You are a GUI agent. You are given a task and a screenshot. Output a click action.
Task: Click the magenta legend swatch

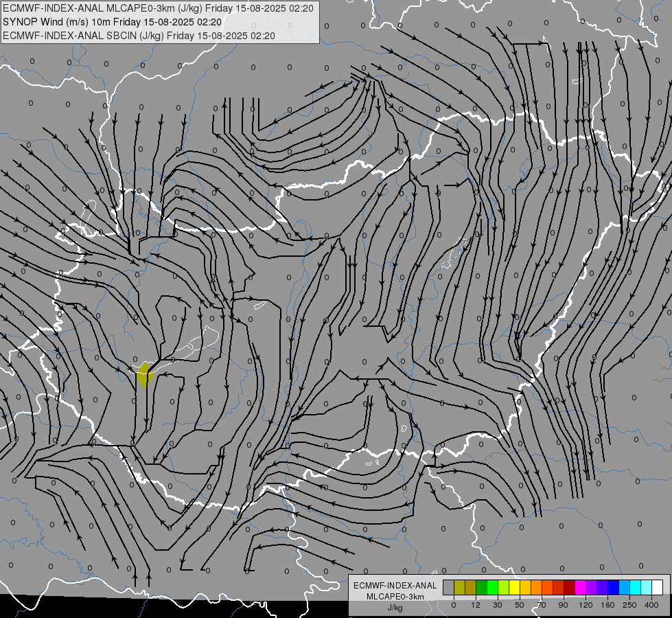(580, 587)
